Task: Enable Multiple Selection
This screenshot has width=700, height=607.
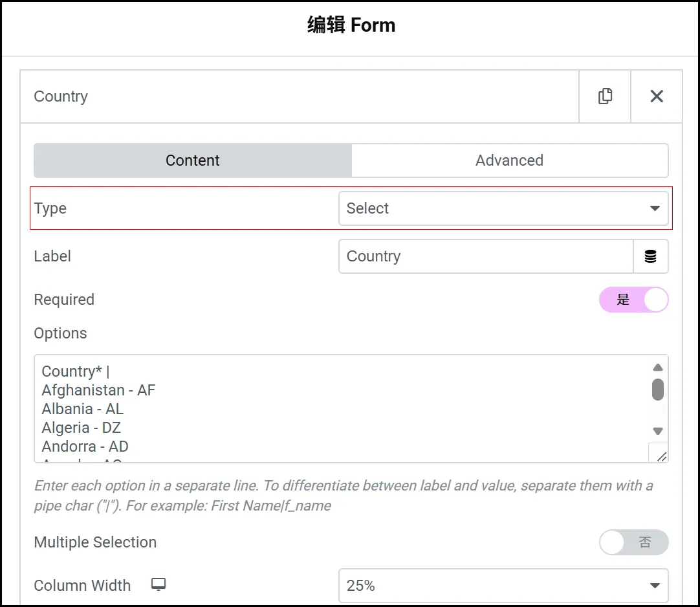Action: click(x=634, y=542)
